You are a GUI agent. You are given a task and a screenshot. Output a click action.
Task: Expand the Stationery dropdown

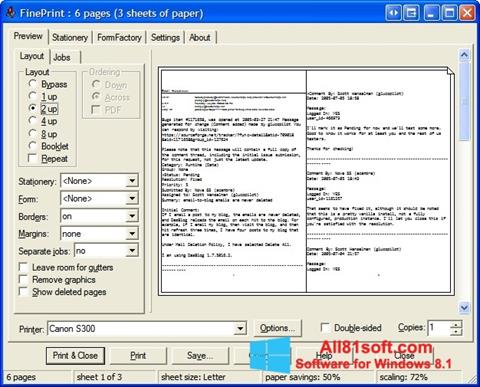(132, 181)
